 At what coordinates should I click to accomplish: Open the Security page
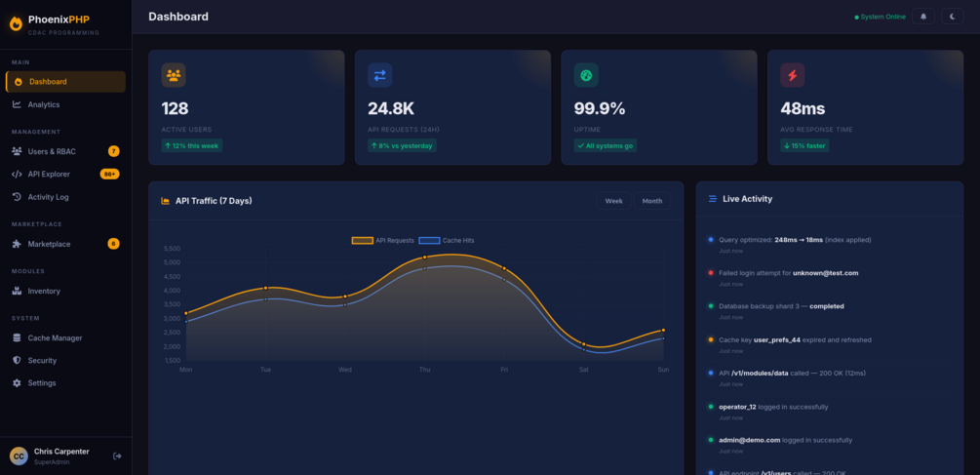coord(65,360)
